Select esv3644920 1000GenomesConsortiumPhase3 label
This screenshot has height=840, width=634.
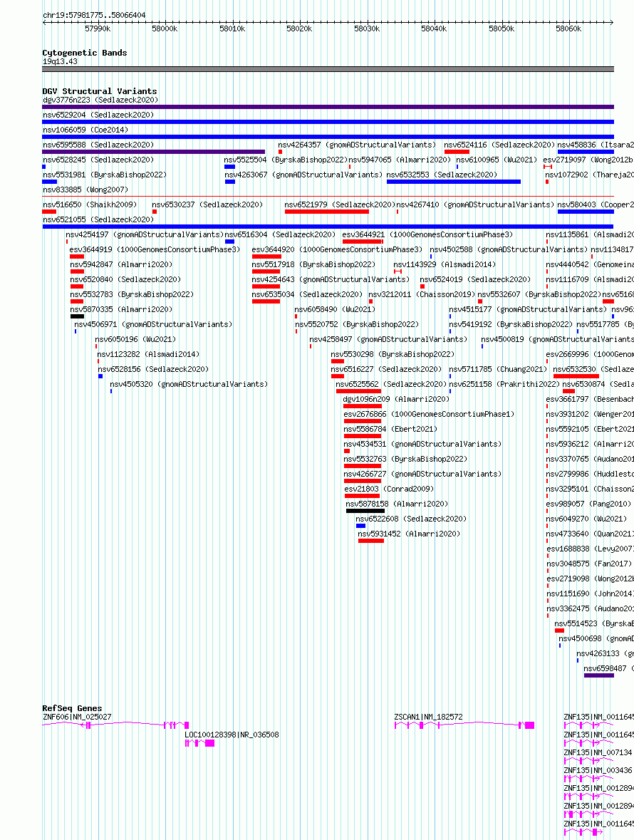pos(338,249)
